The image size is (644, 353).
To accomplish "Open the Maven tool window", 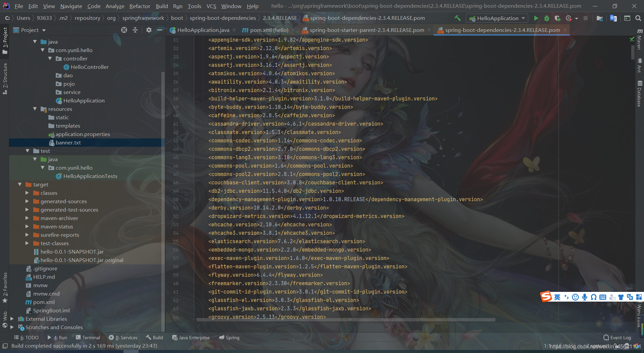I will point(640,39).
